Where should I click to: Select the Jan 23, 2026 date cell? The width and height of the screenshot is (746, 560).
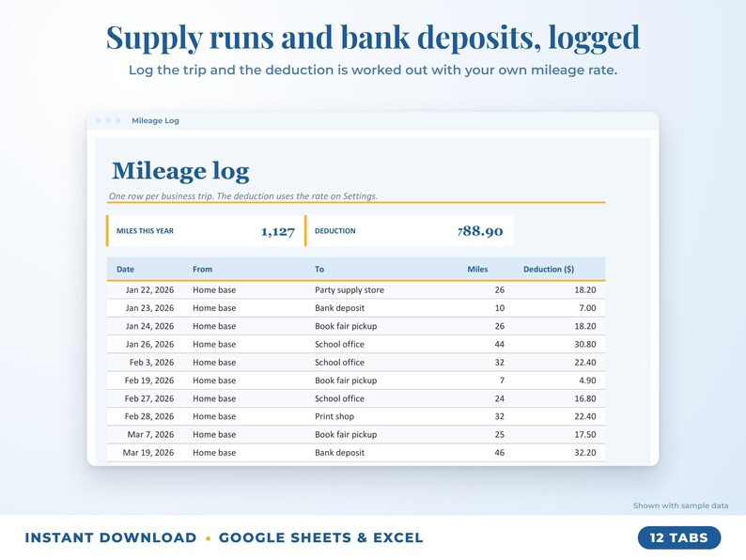pos(150,308)
